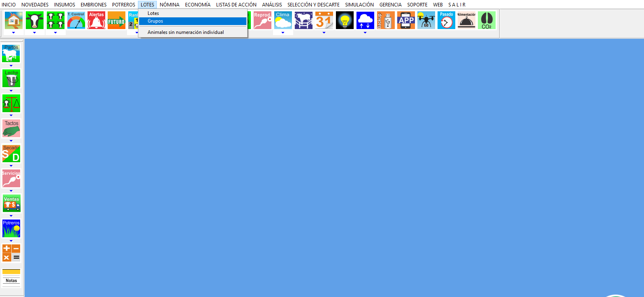Choose Animales sin numeración individual

(185, 32)
